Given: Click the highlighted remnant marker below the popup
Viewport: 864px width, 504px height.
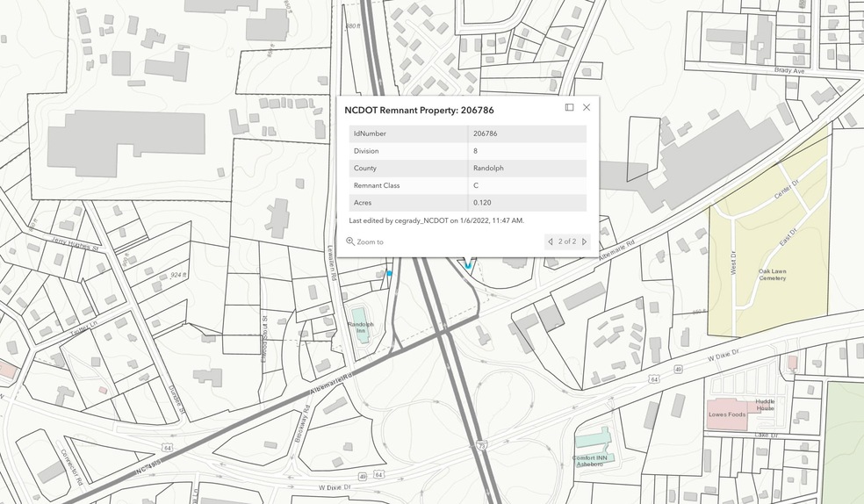Looking at the screenshot, I should point(468,265).
